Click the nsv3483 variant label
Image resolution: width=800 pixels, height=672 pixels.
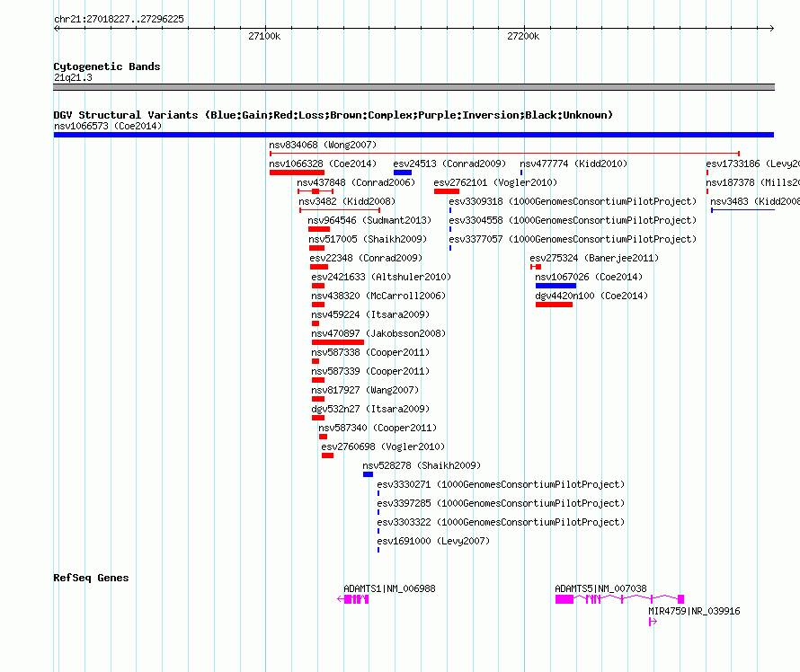[x=755, y=201]
